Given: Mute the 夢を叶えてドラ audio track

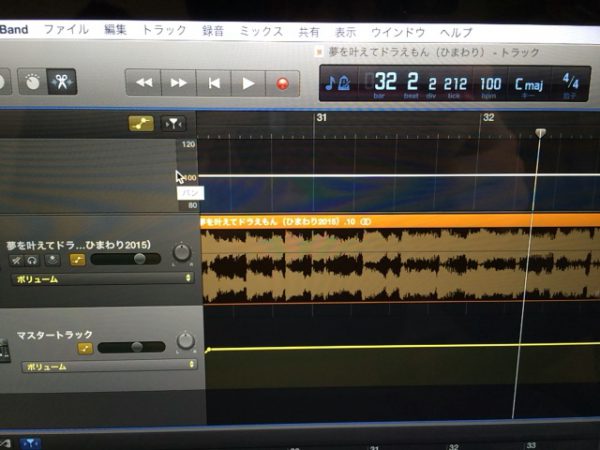Looking at the screenshot, I should (x=17, y=260).
